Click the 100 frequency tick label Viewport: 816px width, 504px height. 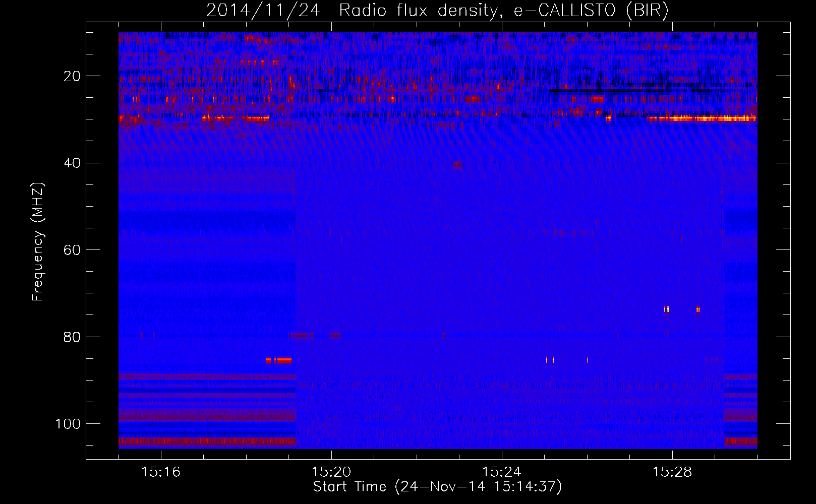[68, 424]
